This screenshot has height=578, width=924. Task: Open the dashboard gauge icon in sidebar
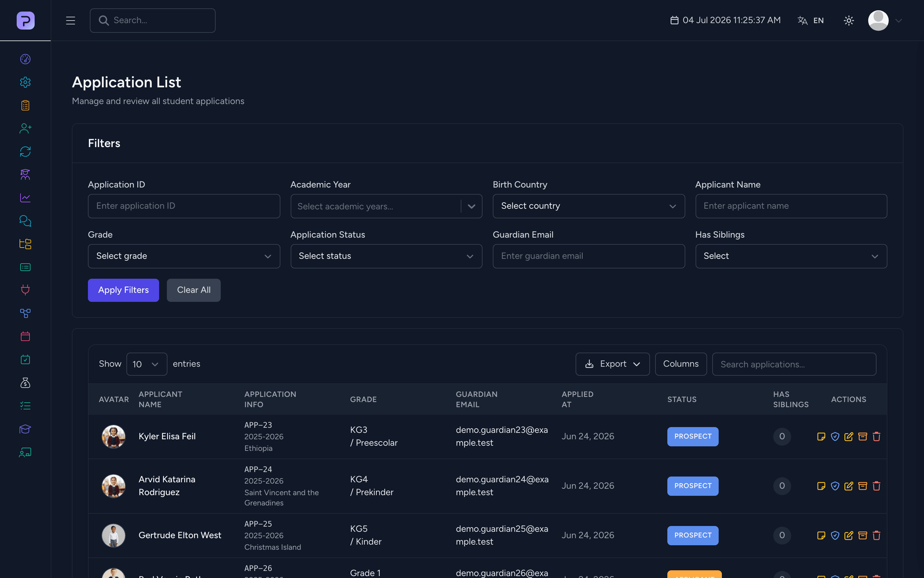pyautogui.click(x=25, y=59)
